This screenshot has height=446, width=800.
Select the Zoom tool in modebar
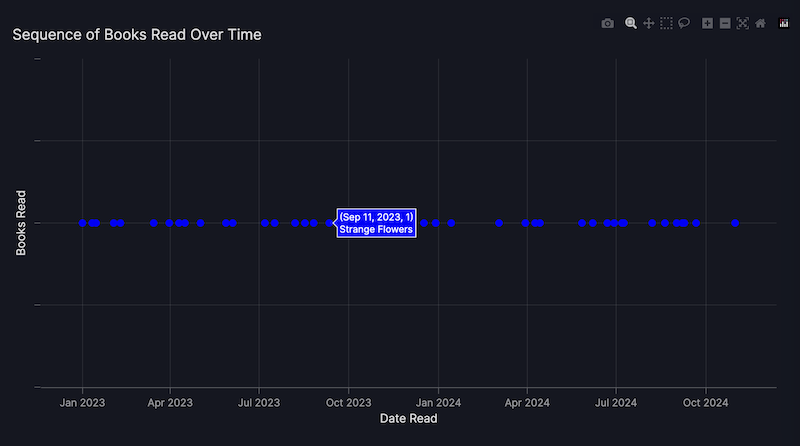click(x=631, y=23)
